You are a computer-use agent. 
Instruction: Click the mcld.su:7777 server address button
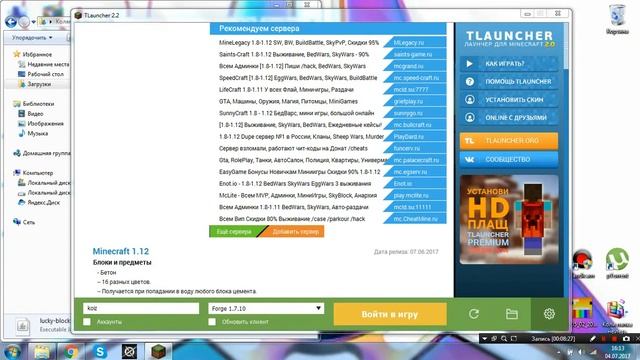point(416,89)
